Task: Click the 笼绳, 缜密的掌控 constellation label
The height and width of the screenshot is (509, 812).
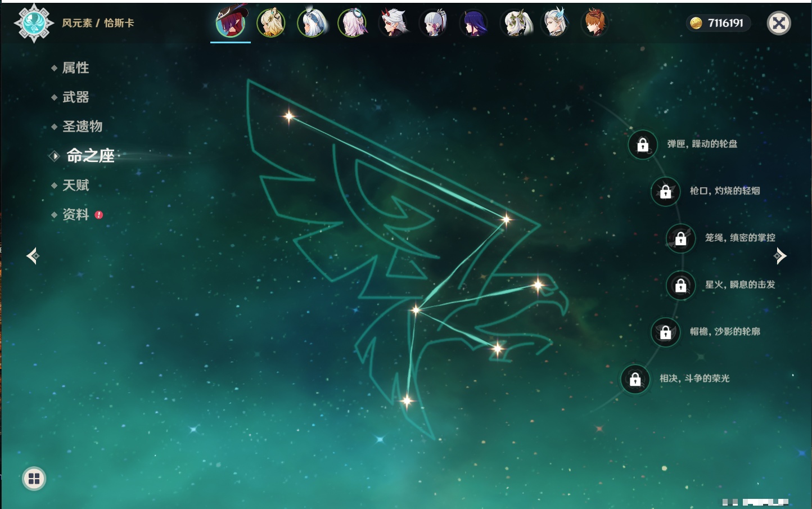Action: click(740, 238)
